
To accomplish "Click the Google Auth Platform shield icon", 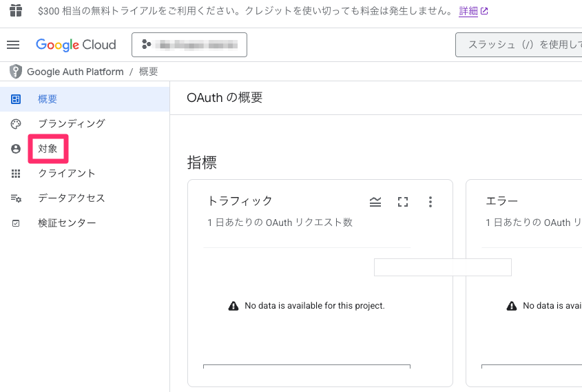I will [16, 71].
